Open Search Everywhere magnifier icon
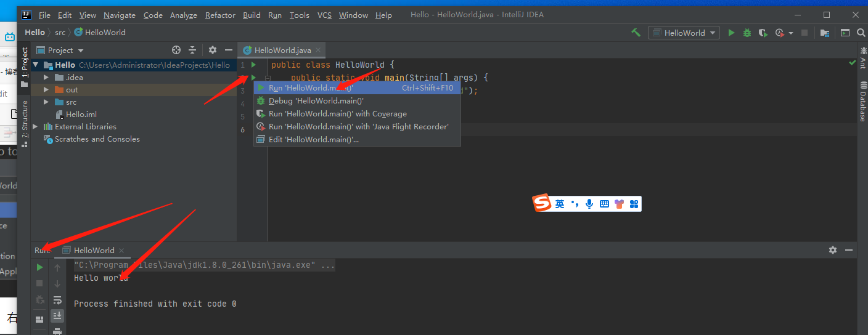The width and height of the screenshot is (868, 335). 861,33
